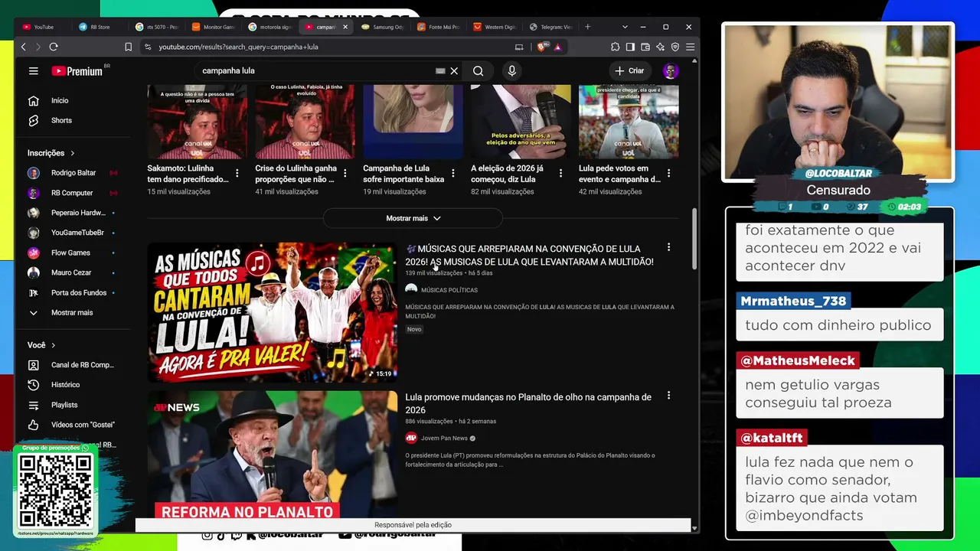
Task: Open the Brave main menu
Action: coord(690,47)
